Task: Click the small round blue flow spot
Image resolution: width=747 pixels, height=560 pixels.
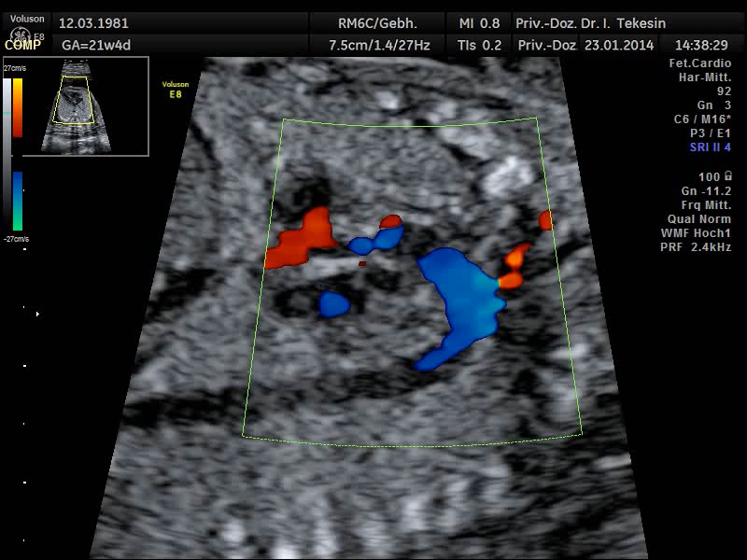Action: pyautogui.click(x=332, y=303)
